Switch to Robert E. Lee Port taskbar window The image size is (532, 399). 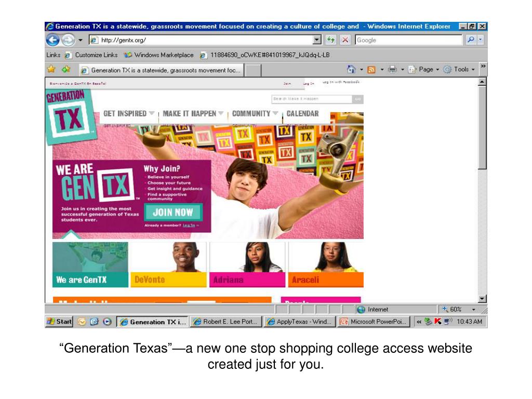(227, 322)
